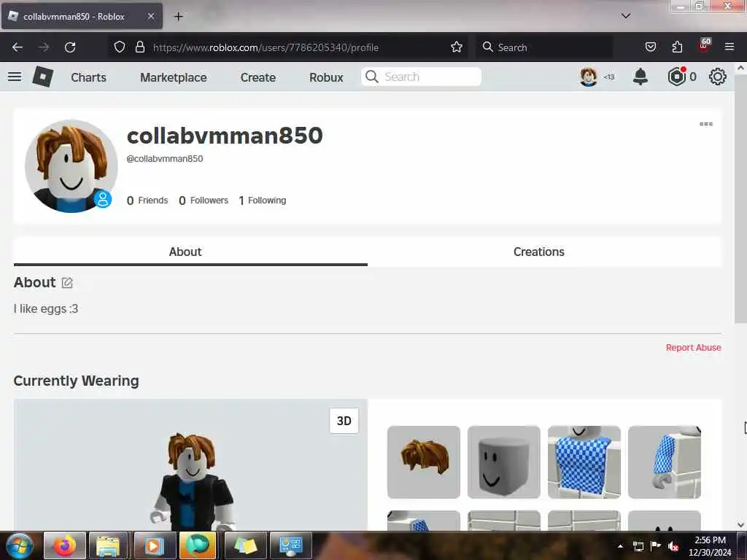747x560 pixels.
Task: Click the scrollbar down arrow
Action: [x=740, y=525]
